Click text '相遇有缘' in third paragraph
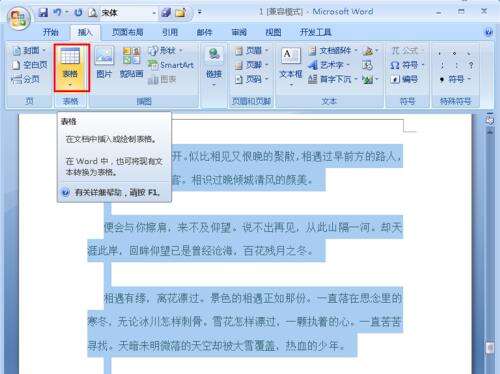This screenshot has width=500, height=374. 125,298
